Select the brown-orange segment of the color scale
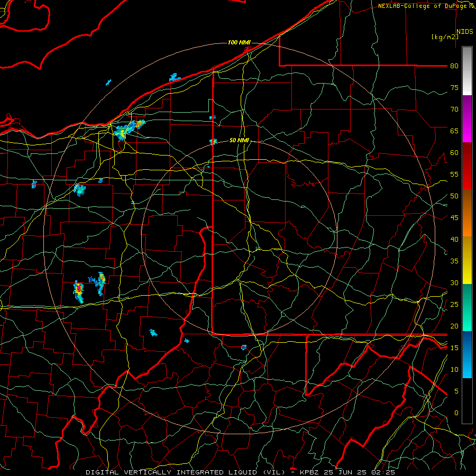Screen dimensions: 476x476 [x=467, y=213]
